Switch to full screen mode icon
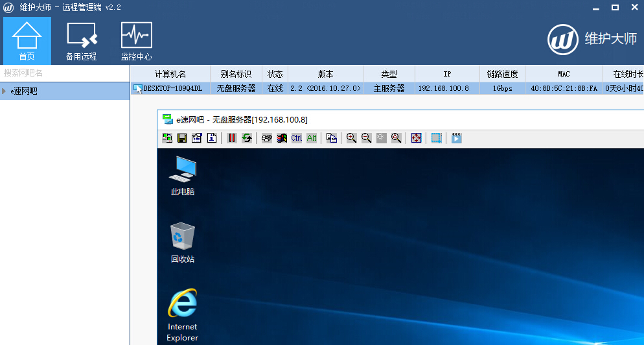This screenshot has width=644, height=345. (416, 138)
